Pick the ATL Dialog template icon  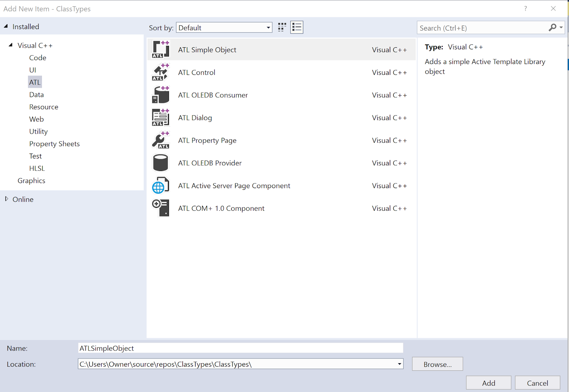point(160,118)
